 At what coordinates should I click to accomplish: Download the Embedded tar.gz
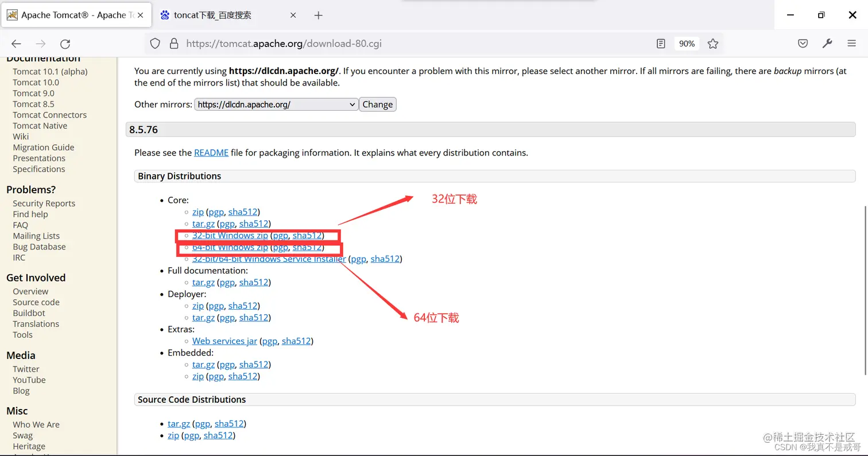click(203, 365)
